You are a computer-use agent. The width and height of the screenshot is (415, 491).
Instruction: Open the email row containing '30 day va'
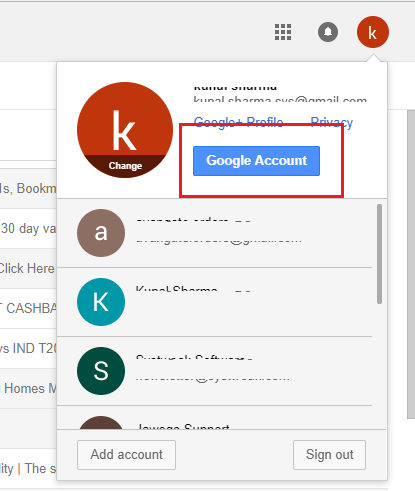(x=28, y=229)
